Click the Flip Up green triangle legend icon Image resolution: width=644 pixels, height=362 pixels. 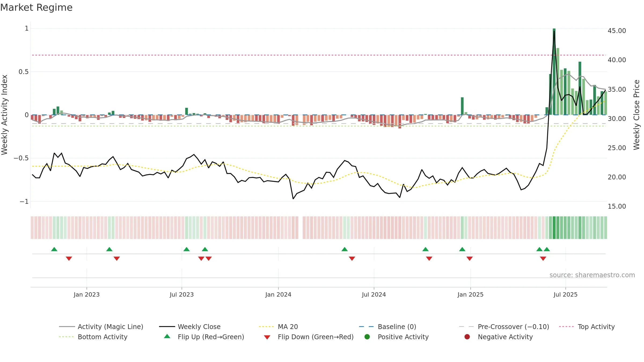(x=167, y=336)
